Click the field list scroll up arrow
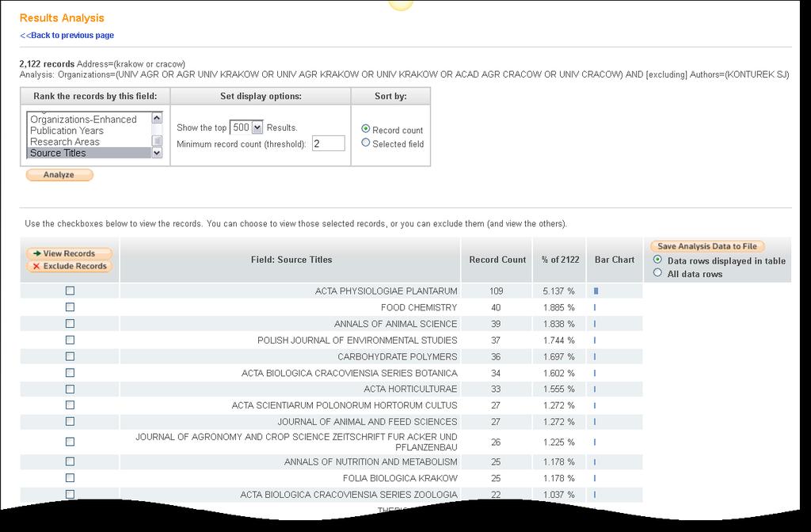Screen dimensions: 811x532 click(157, 119)
